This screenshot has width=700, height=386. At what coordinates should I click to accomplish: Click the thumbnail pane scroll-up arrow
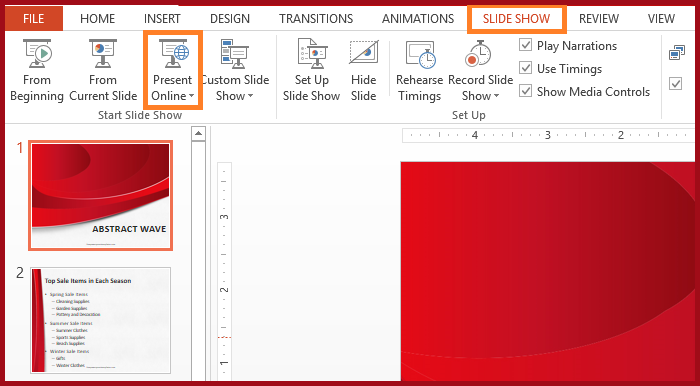point(198,133)
